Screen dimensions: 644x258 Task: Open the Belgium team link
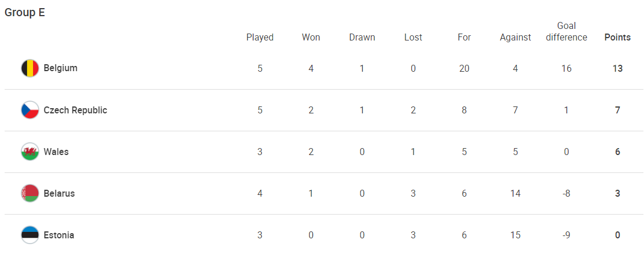pyautogui.click(x=61, y=68)
